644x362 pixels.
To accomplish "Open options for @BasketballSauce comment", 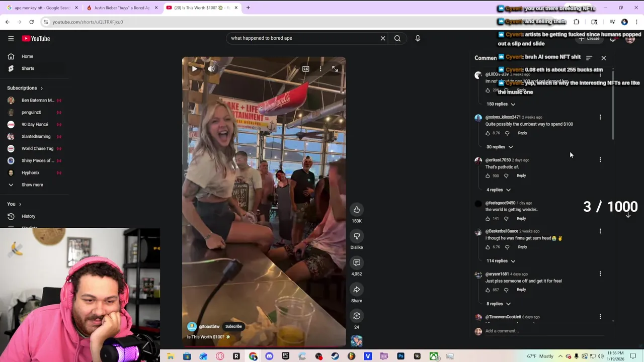I will tap(600, 231).
